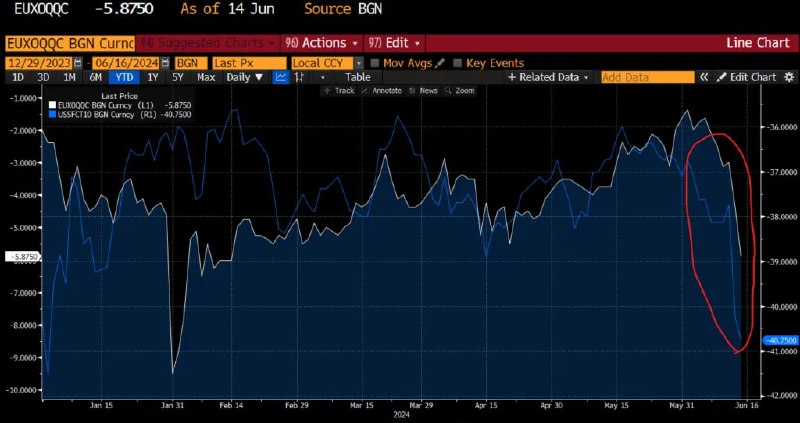
Task: Enable the Mov Avgs checkbox
Action: pos(374,63)
